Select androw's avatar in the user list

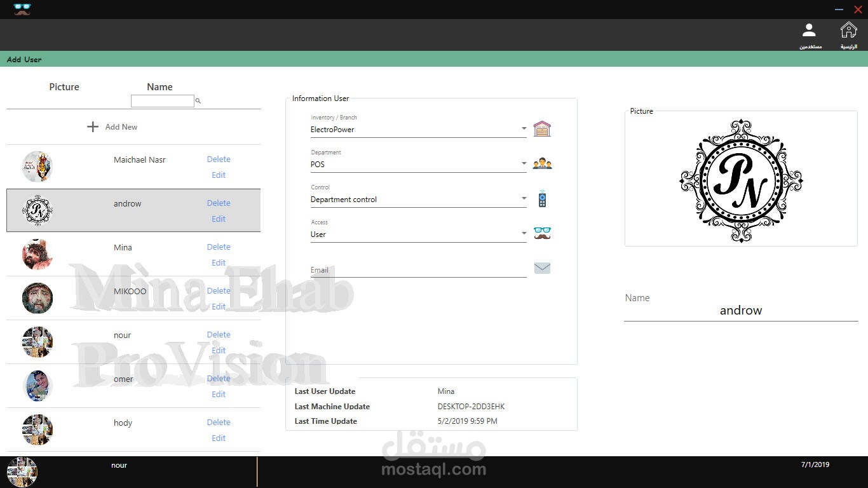tap(37, 210)
